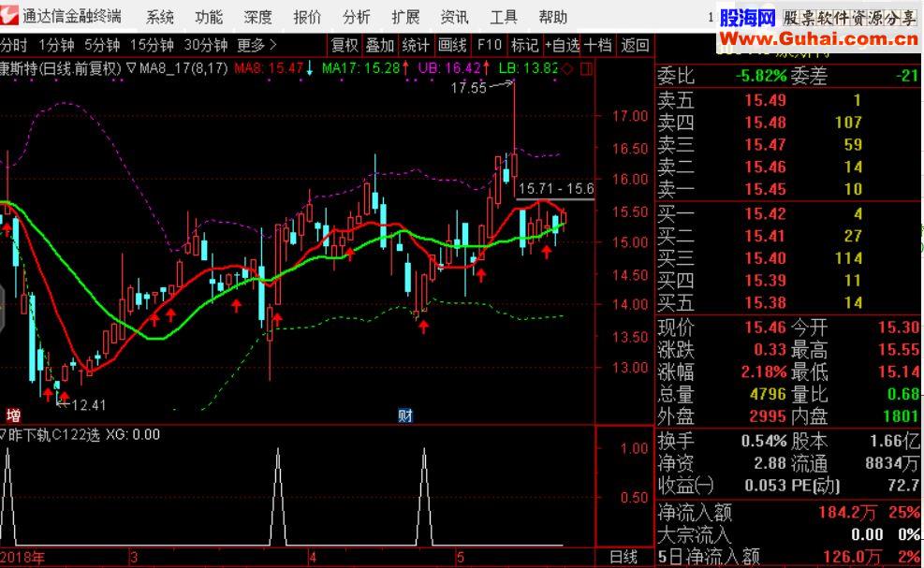Click the 卖五 price 15.49
This screenshot has height=568, width=924.
coord(765,100)
